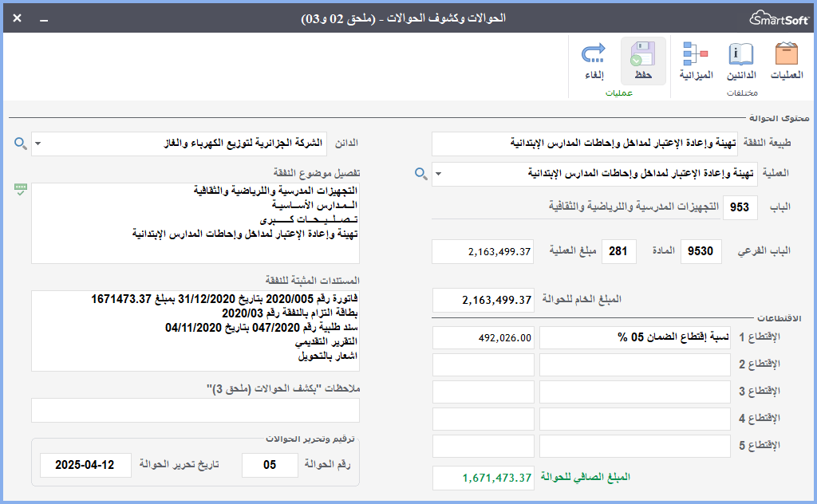Click the المبلغ الخام للحوالة amount field

pos(483,301)
